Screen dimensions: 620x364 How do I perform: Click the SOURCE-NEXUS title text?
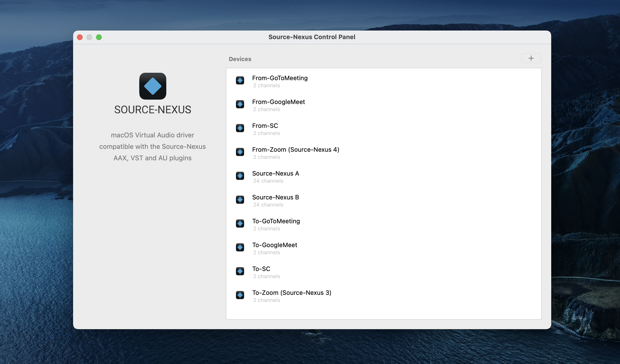pyautogui.click(x=153, y=110)
